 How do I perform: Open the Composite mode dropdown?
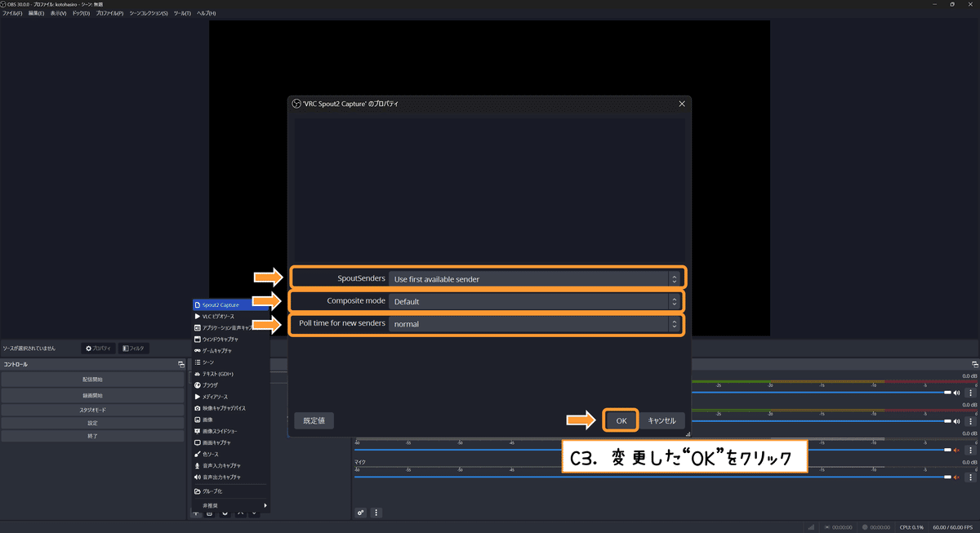[x=535, y=301]
